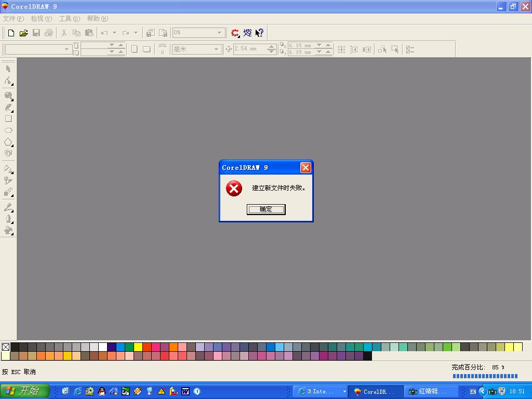Click the Options icon on property bar

(x=410, y=49)
